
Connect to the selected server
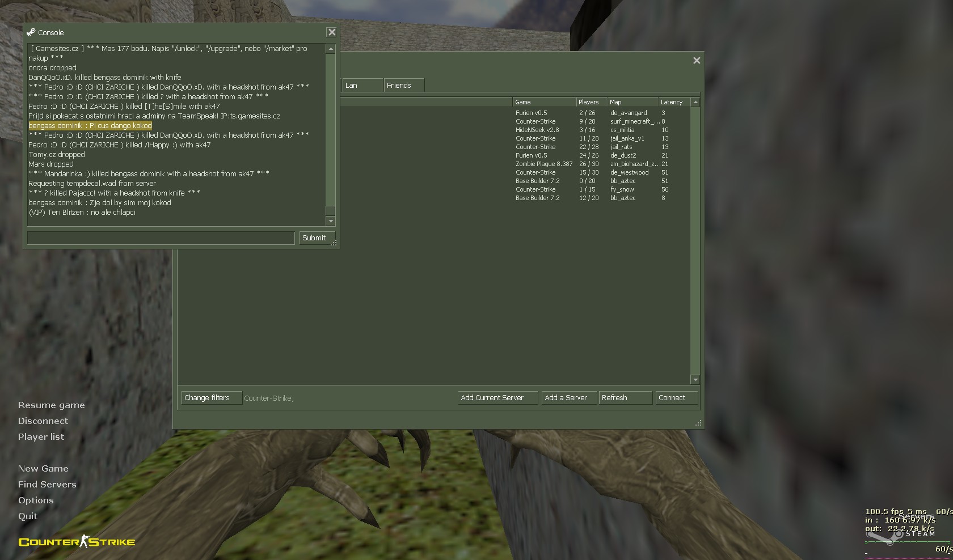[677, 398]
